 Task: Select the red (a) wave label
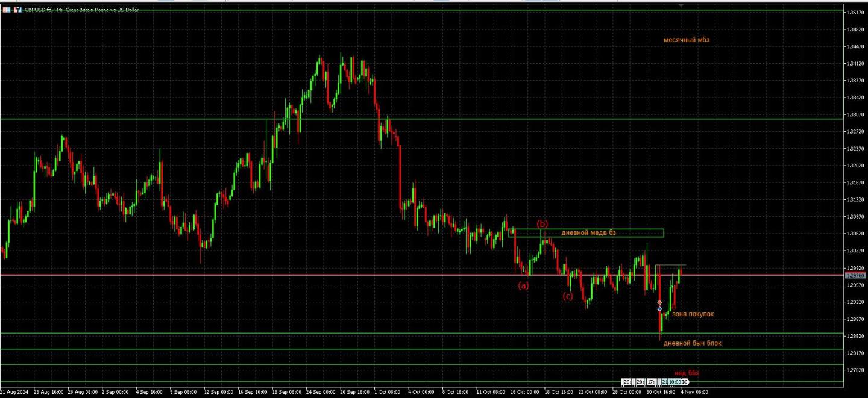point(523,285)
